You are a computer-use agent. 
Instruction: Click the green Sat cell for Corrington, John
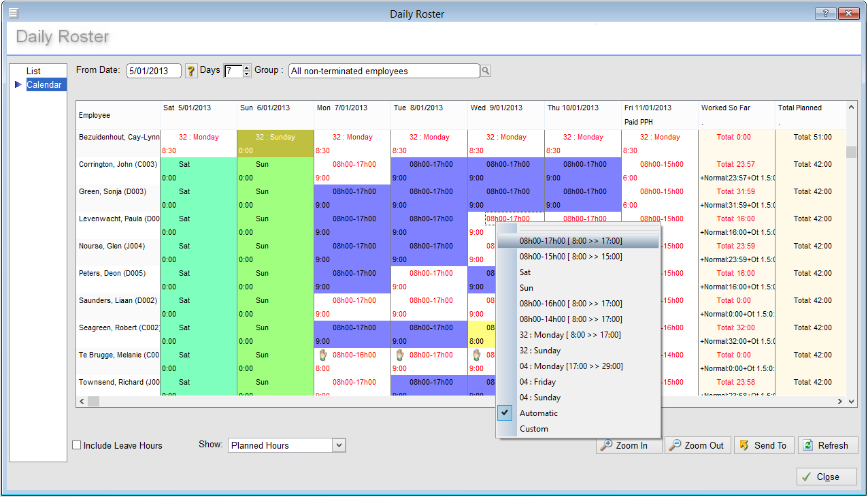[x=198, y=170]
